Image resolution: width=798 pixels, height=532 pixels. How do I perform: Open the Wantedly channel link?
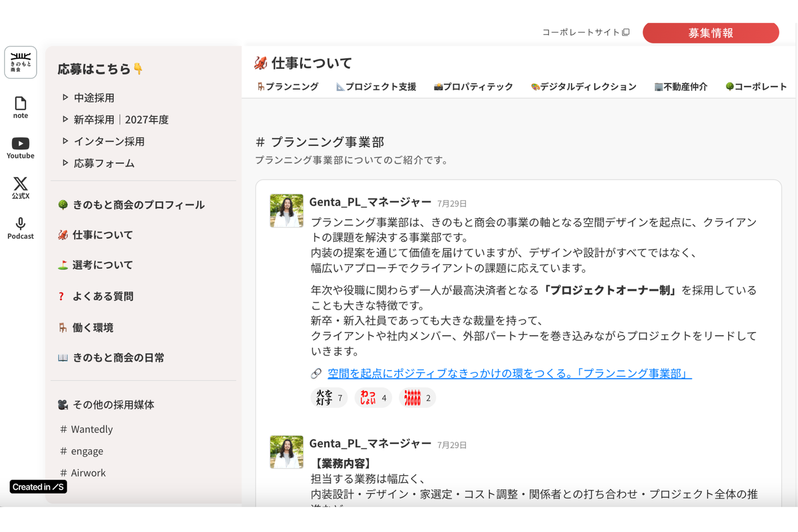[x=92, y=429]
